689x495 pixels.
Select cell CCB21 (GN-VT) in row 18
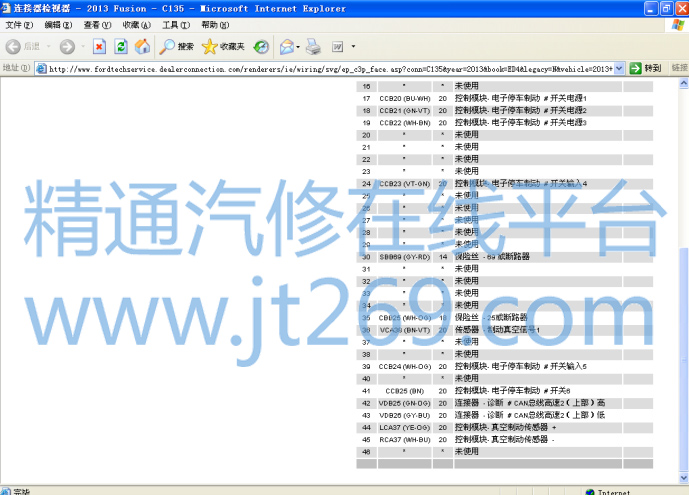[405, 111]
